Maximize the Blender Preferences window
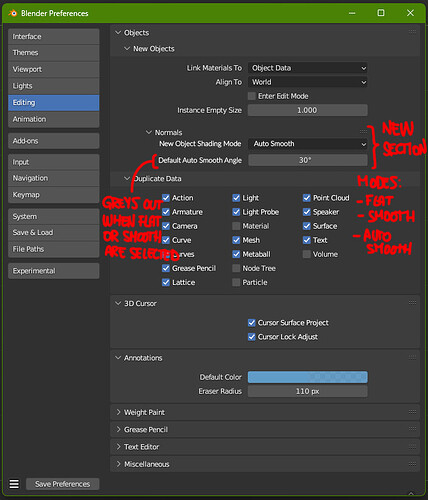The height and width of the screenshot is (500, 428). coord(381,13)
